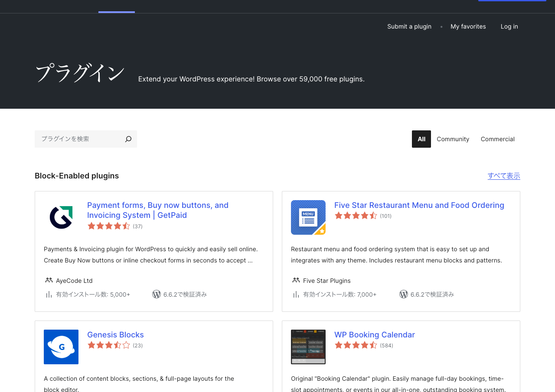The height and width of the screenshot is (392, 555).
Task: Click the (37) review count
Action: click(x=137, y=226)
